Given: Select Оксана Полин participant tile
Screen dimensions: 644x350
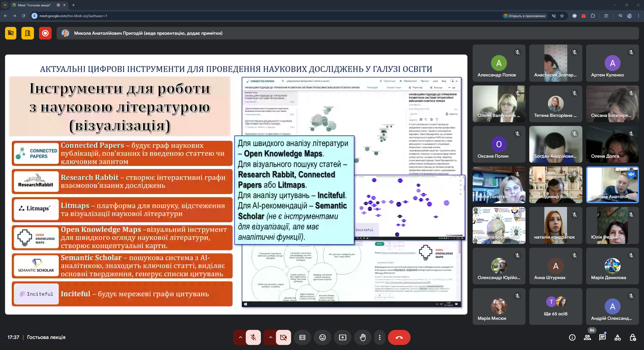Looking at the screenshot, I should tap(499, 144).
